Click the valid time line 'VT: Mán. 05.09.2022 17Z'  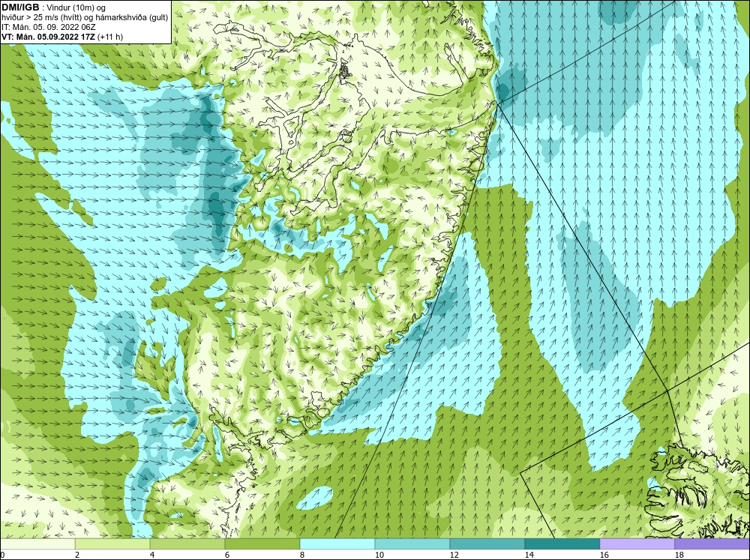click(x=48, y=37)
